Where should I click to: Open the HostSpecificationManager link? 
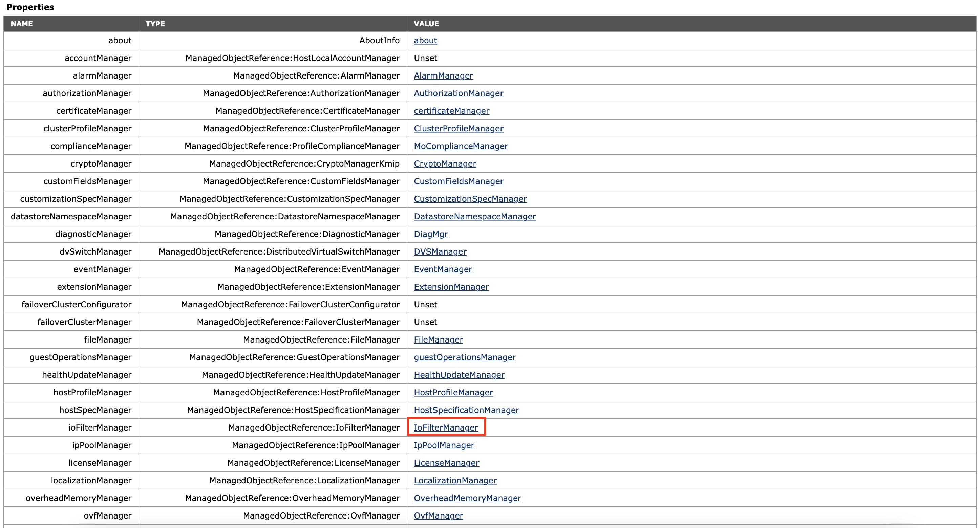click(x=466, y=410)
